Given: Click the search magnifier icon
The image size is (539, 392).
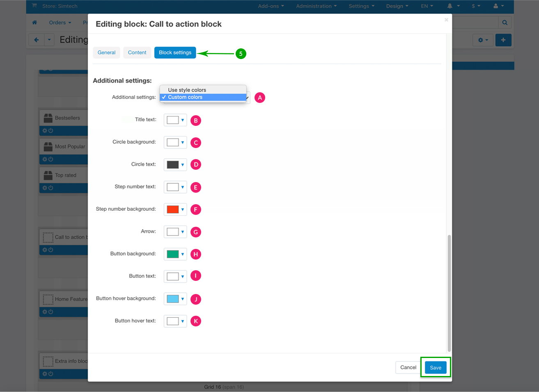Looking at the screenshot, I should point(505,23).
